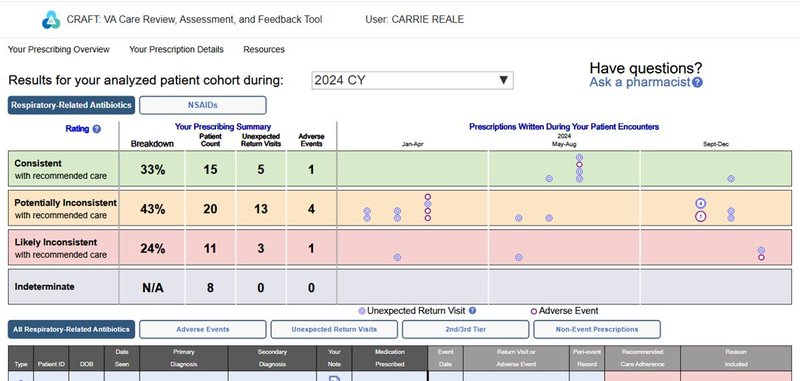Screen dimensions: 800x381
Task: Click the Indeterminate patient count 8
Action: [x=210, y=288]
